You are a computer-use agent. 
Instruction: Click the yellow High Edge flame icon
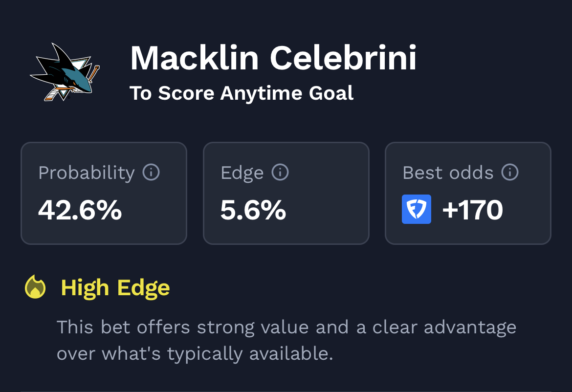click(35, 287)
